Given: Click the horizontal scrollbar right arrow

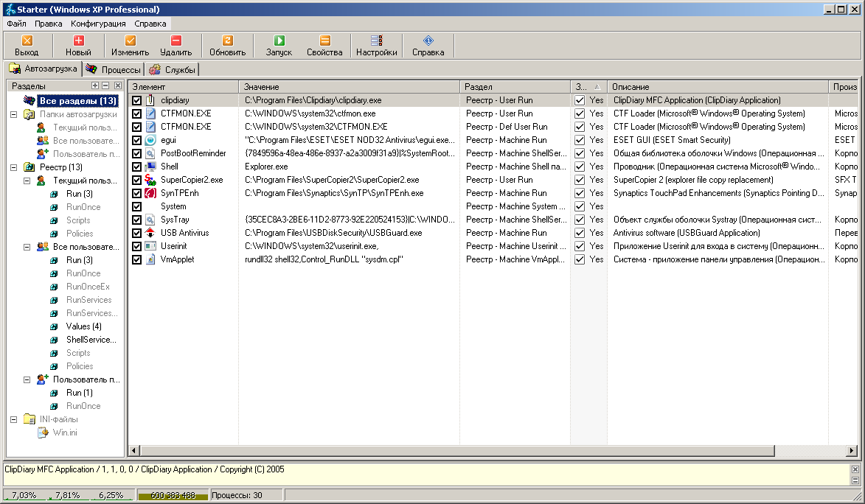Looking at the screenshot, I should click(852, 450).
